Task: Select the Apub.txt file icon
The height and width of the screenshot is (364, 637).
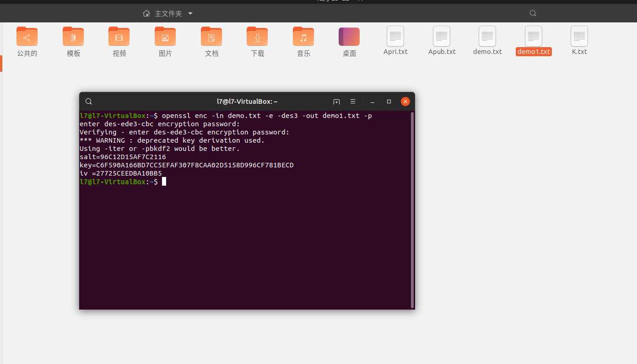Action: [x=442, y=36]
